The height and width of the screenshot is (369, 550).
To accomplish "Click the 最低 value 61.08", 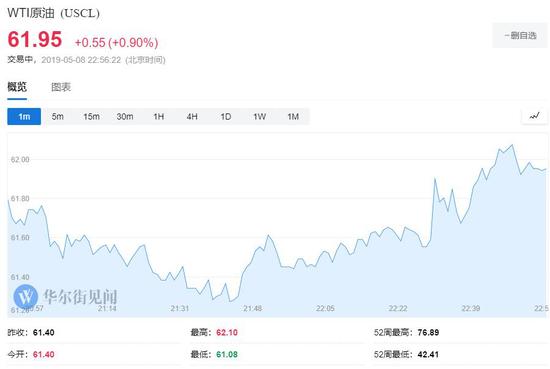I will click(227, 354).
